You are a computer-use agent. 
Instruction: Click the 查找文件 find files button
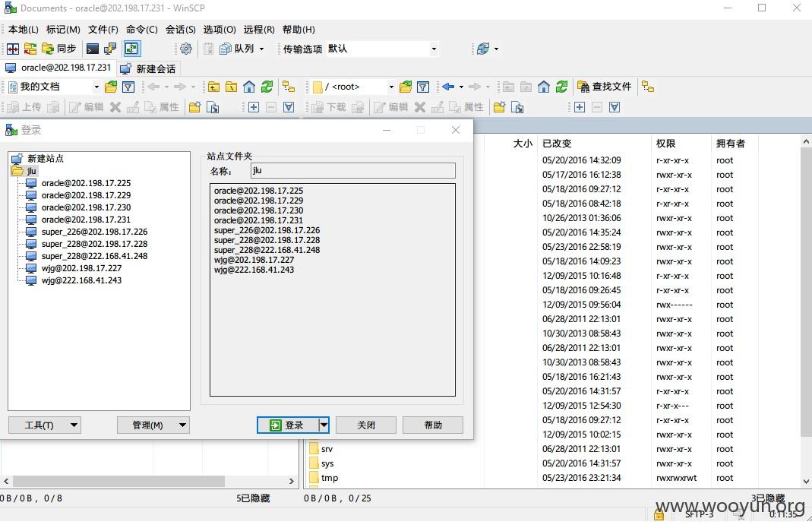point(605,87)
